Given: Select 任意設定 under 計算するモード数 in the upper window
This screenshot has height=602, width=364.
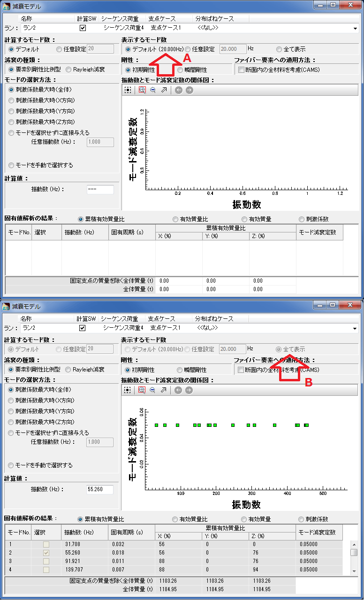Looking at the screenshot, I should pyautogui.click(x=59, y=49).
